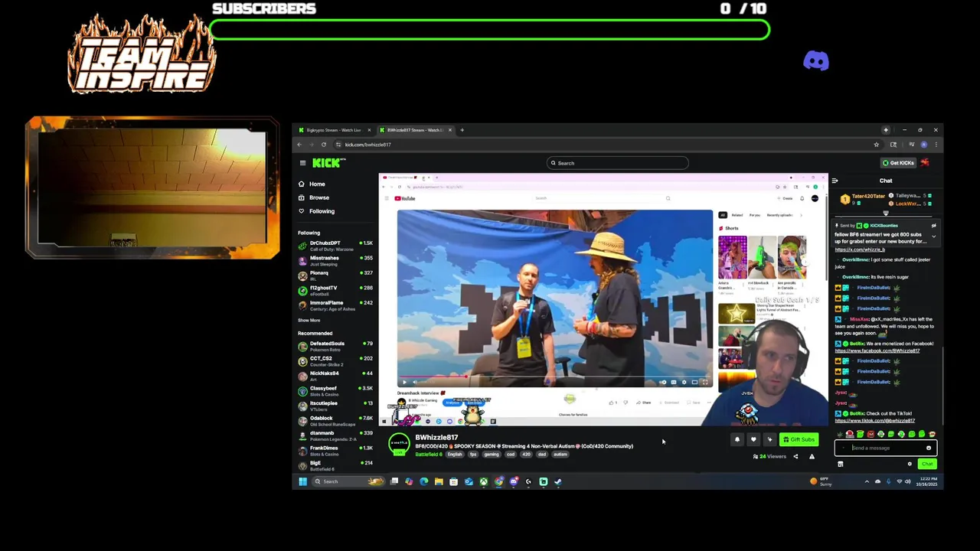Open the chat shop icon below message box
Viewport: 980px width, 551px height.
(840, 464)
